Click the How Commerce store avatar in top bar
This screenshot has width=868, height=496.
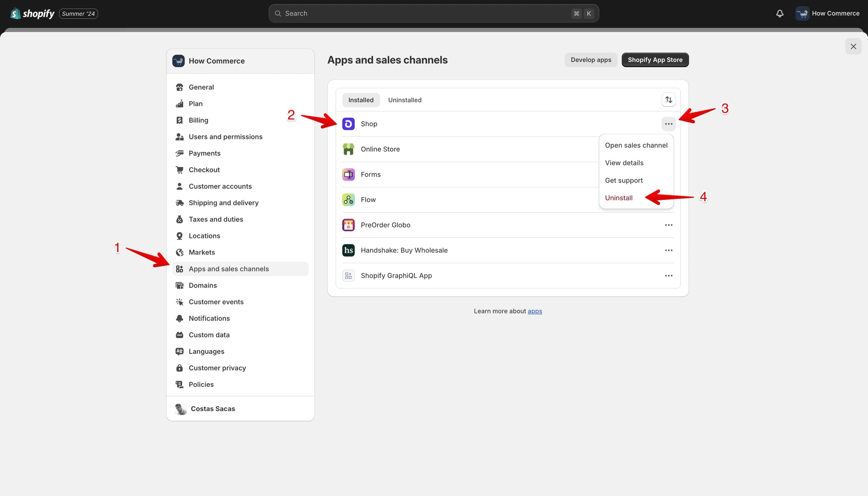point(802,14)
